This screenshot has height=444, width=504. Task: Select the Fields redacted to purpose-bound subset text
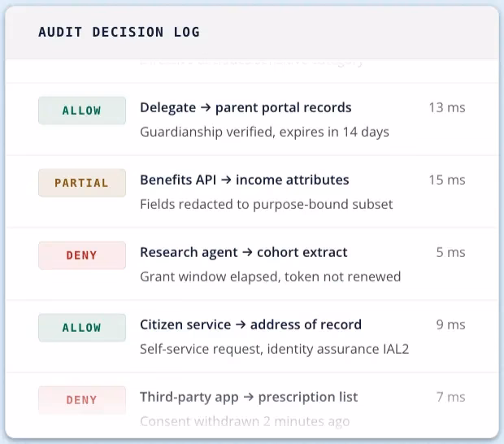[267, 204]
